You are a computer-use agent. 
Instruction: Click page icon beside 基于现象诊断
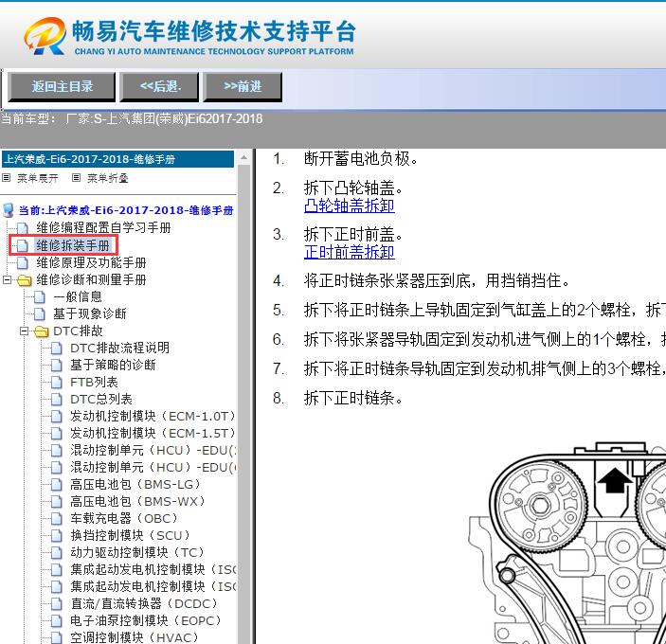click(x=39, y=314)
